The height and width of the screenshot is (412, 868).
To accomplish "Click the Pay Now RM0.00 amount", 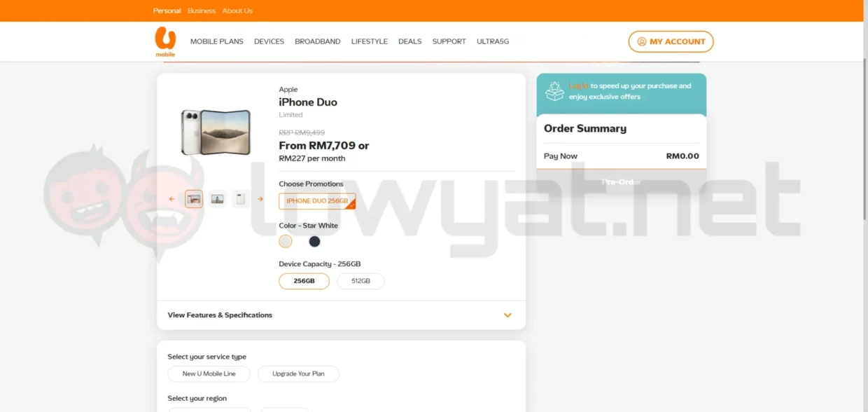I will 682,156.
